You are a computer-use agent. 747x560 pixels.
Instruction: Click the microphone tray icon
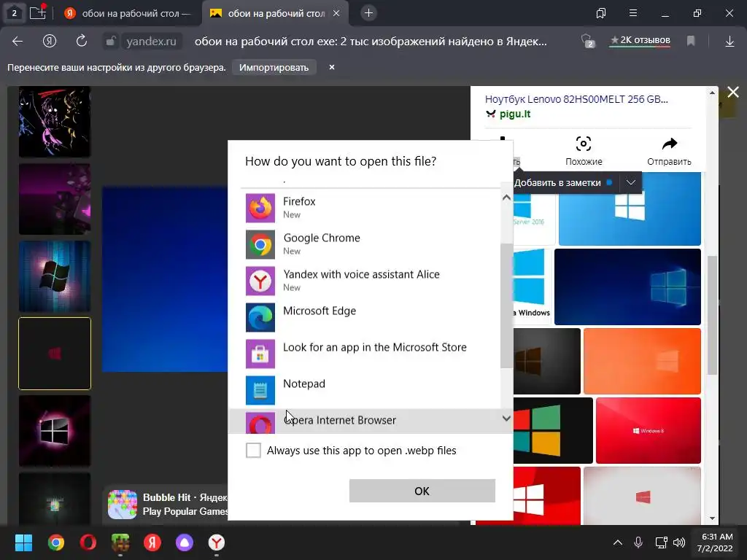pyautogui.click(x=638, y=542)
